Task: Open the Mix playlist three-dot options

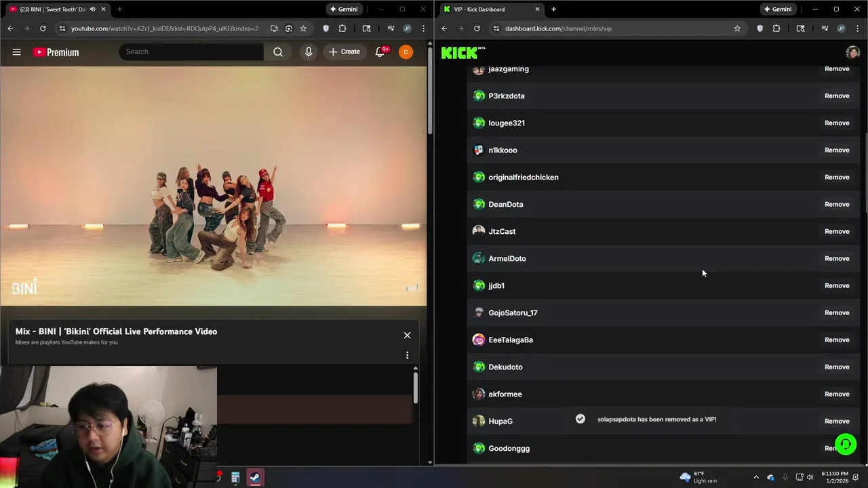Action: point(407,355)
